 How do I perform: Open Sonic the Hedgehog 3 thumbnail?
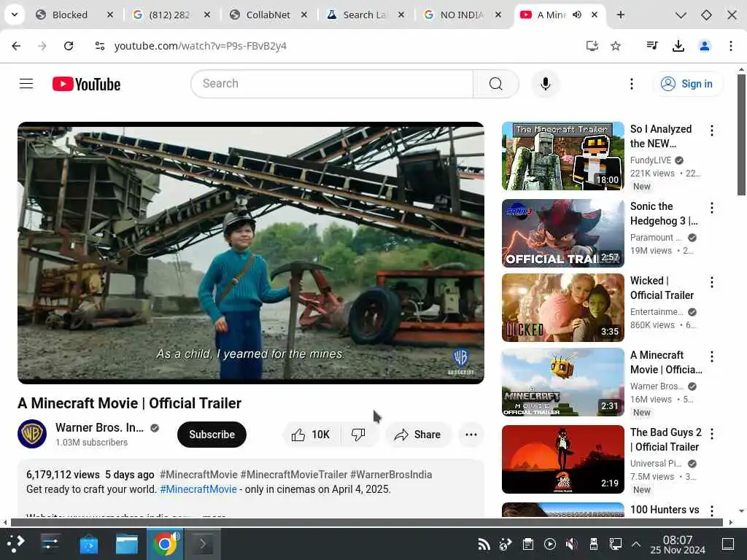pyautogui.click(x=562, y=233)
